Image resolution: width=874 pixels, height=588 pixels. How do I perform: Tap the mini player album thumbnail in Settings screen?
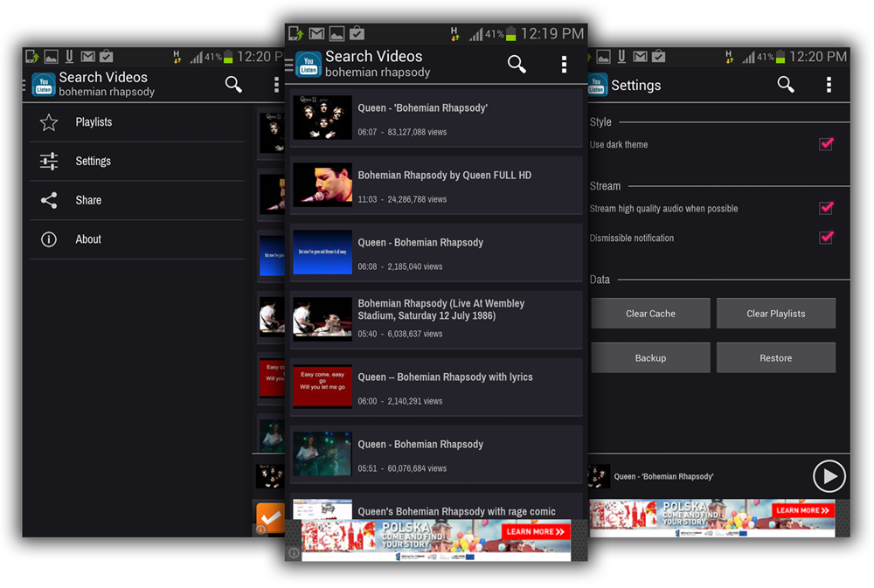click(x=600, y=476)
